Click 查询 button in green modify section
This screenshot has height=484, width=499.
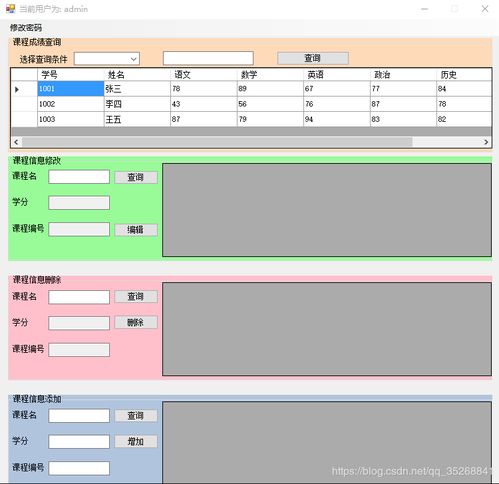[136, 177]
